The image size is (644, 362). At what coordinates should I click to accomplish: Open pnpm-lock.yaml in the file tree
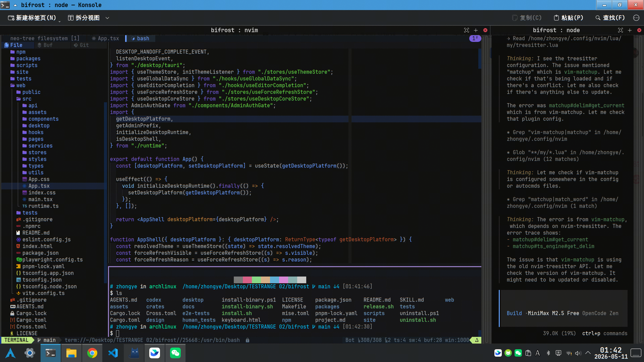coord(40,266)
